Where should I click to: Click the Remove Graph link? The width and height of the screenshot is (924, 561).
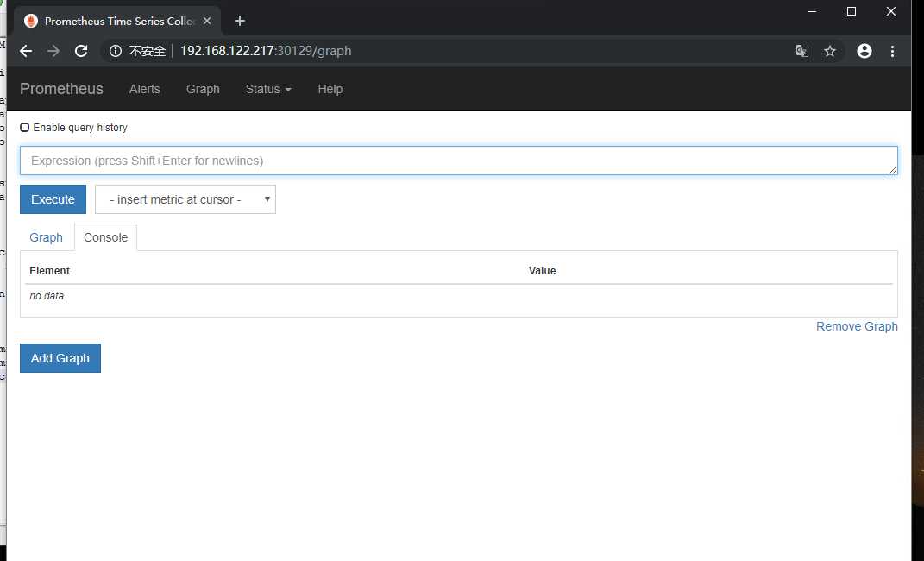[857, 326]
